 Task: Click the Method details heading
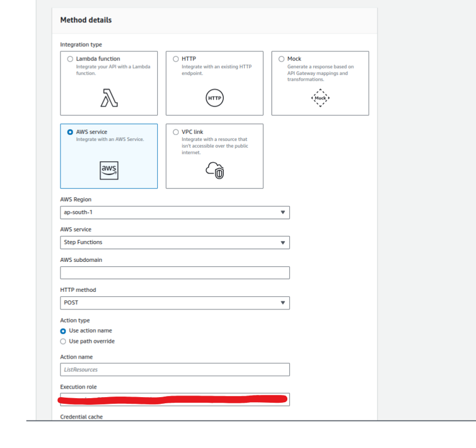click(x=86, y=20)
